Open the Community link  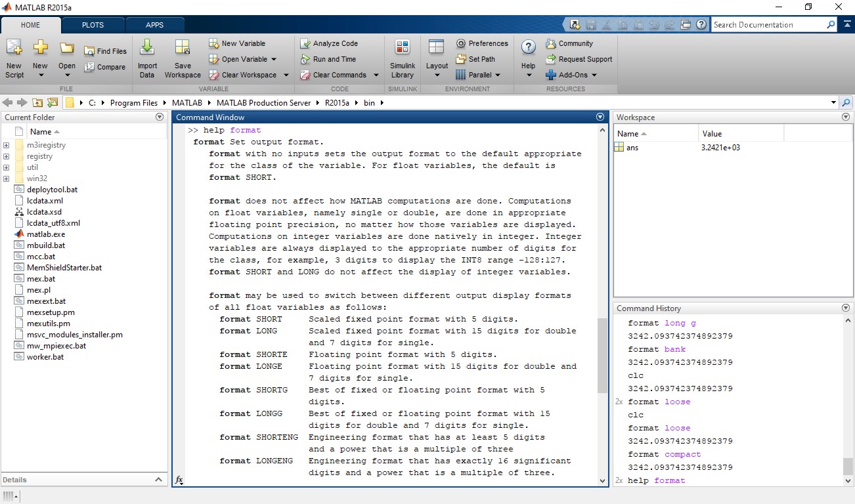569,43
